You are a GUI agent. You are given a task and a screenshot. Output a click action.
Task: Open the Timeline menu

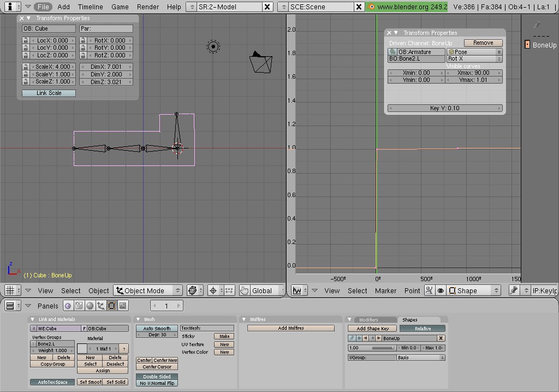[90, 7]
